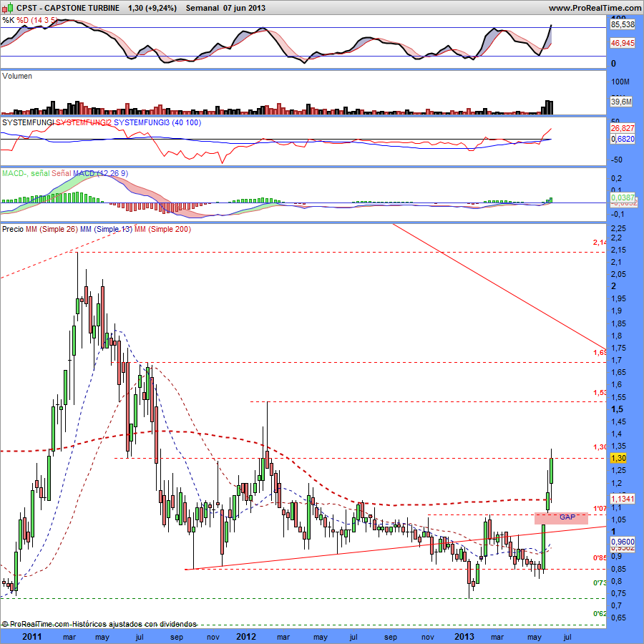The image size is (644, 644).
Task: Click the 26,827 red indicator value
Action: click(x=623, y=129)
